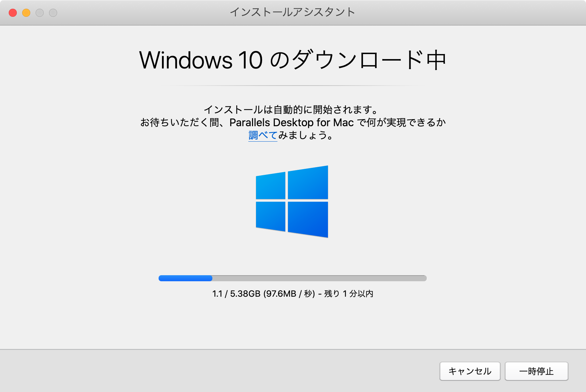Minimize window with yellow button
Viewport: 586px width, 392px height.
tap(26, 13)
